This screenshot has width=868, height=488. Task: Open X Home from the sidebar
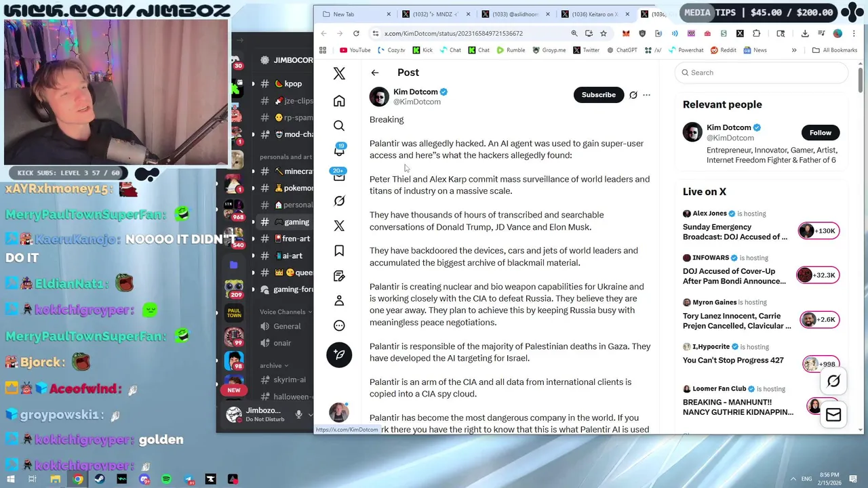(x=339, y=101)
